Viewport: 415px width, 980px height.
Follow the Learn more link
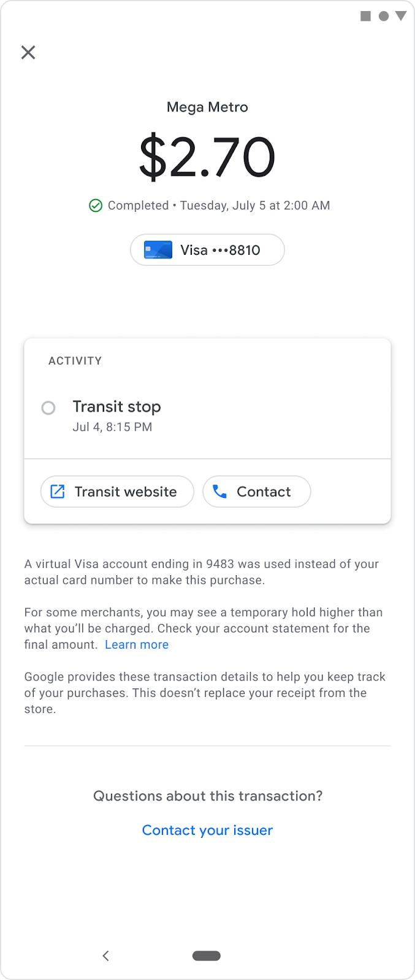137,644
